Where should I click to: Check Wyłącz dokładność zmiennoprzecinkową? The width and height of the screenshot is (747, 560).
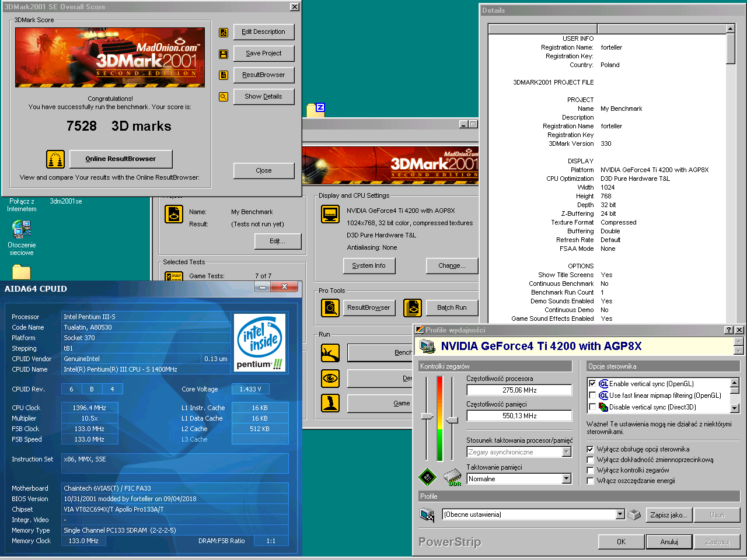[x=590, y=460]
